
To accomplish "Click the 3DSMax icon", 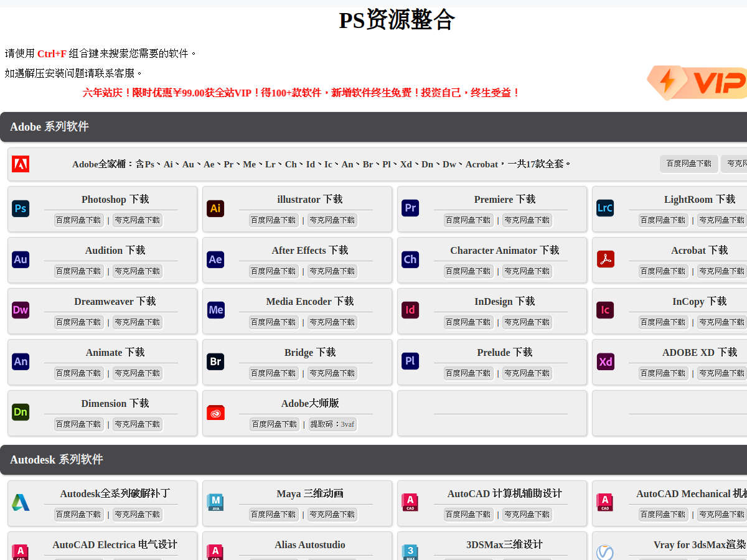I will (410, 553).
